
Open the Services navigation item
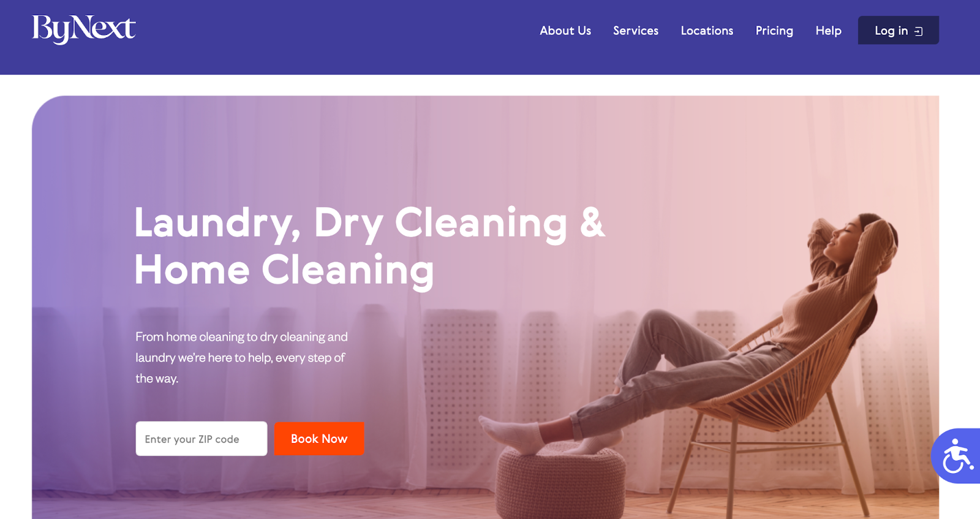click(636, 31)
